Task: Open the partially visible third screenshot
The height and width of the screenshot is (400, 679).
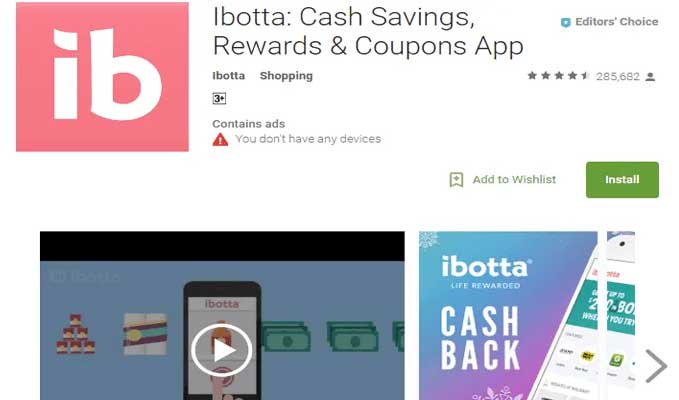Action: [621, 316]
